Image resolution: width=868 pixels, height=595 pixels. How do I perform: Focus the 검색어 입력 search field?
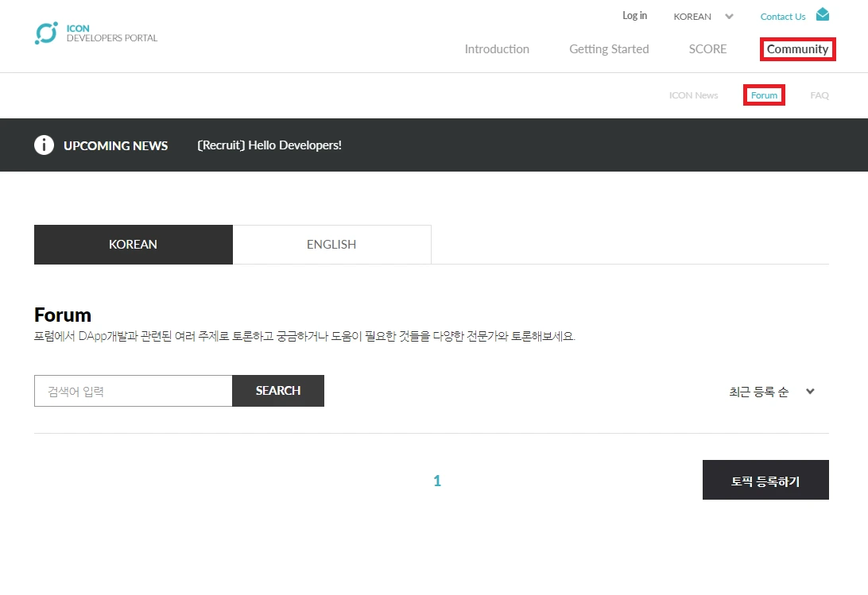tap(134, 391)
